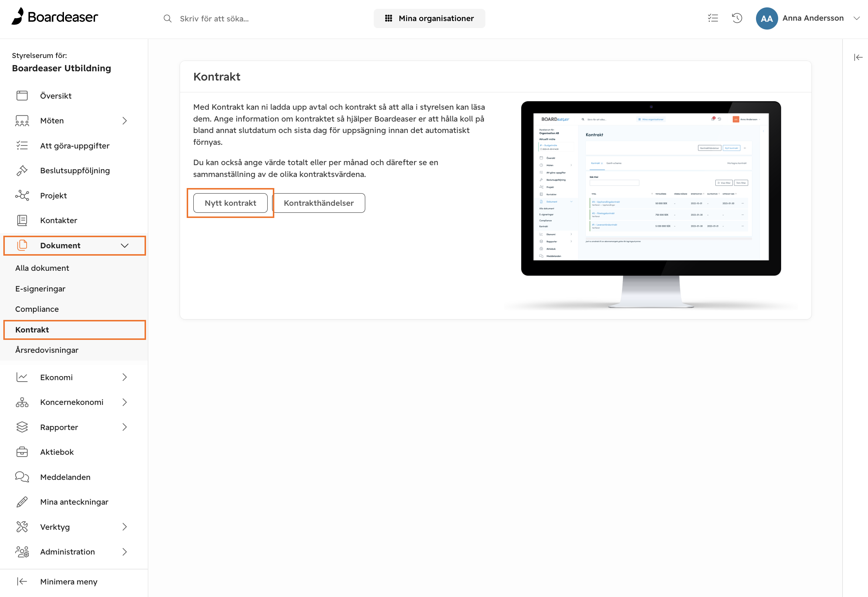
Task: Click the Aktiebok briefcase icon
Action: click(x=22, y=452)
